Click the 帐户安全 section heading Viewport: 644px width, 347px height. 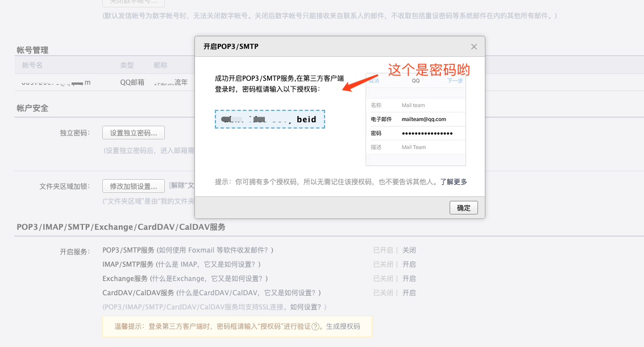(32, 108)
